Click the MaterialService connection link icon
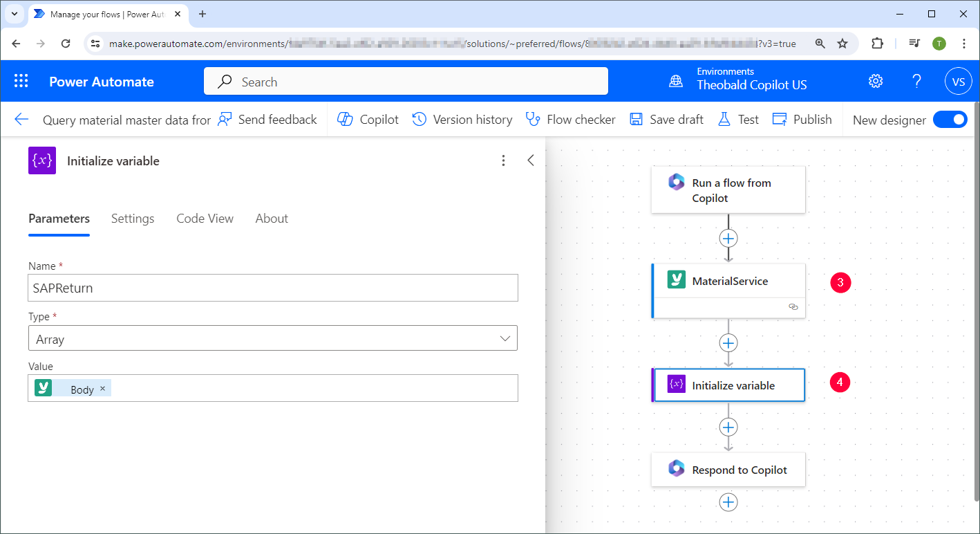Image resolution: width=980 pixels, height=534 pixels. click(x=793, y=306)
